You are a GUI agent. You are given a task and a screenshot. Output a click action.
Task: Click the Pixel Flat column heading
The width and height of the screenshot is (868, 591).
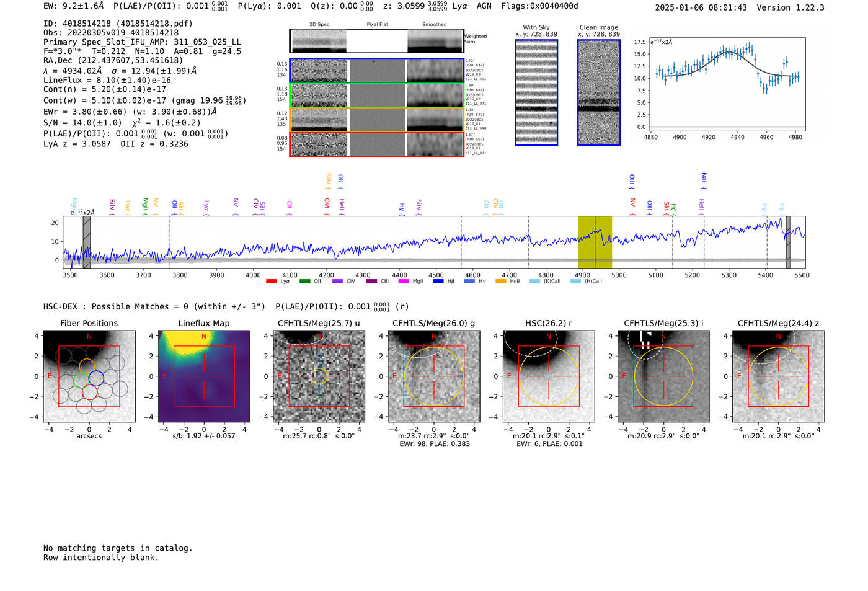(x=377, y=24)
